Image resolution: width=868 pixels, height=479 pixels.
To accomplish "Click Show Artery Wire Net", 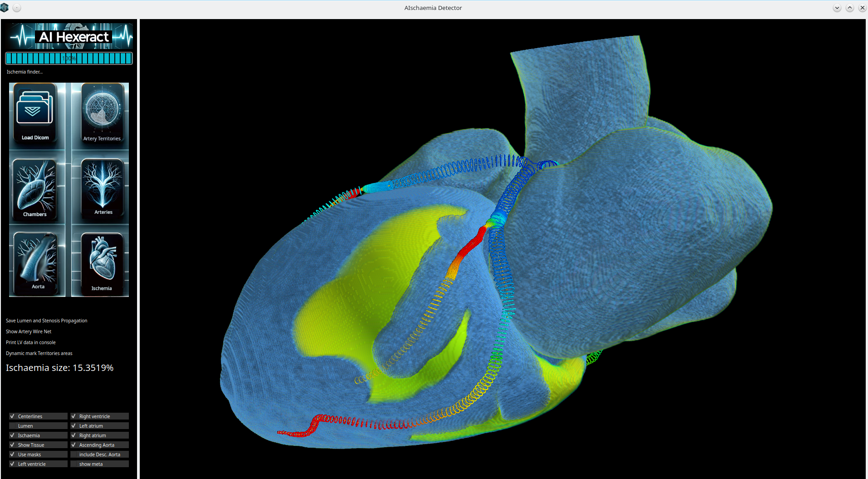I will pos(28,331).
